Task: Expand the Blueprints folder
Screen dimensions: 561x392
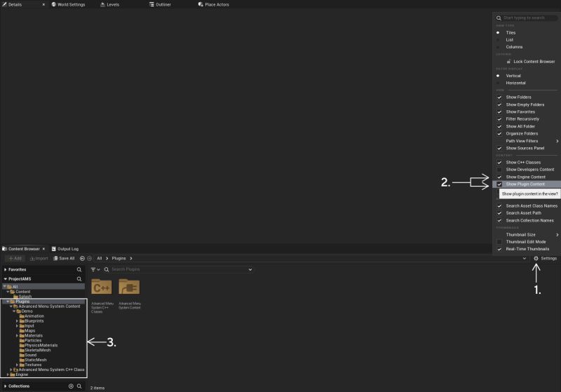Action: tap(17, 321)
